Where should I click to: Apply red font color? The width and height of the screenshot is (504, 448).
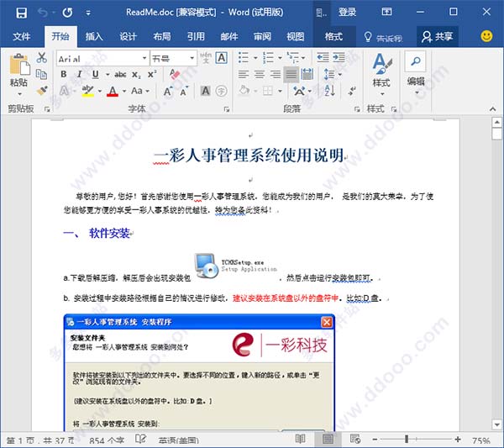point(113,91)
